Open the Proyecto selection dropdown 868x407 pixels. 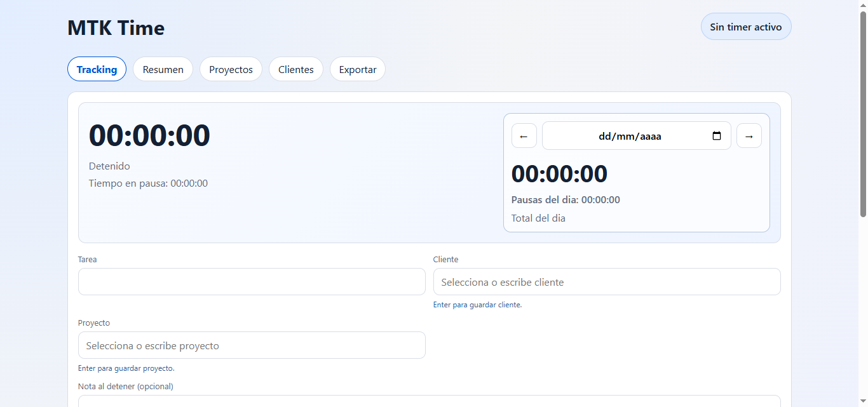[252, 345]
